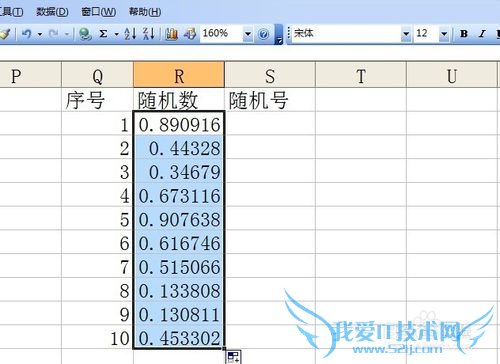Select the cell containing 0.453302
The width and height of the screenshot is (500, 364).
pos(179,337)
